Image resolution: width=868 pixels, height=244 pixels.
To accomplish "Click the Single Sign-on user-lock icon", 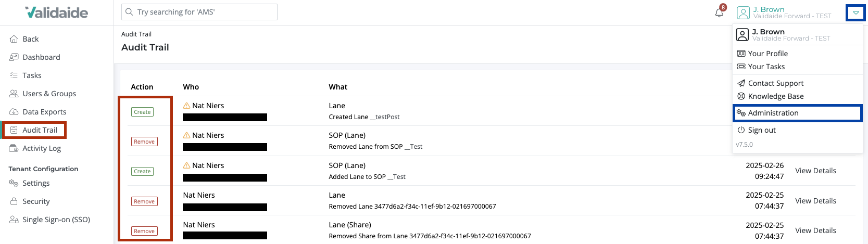I will 14,220.
